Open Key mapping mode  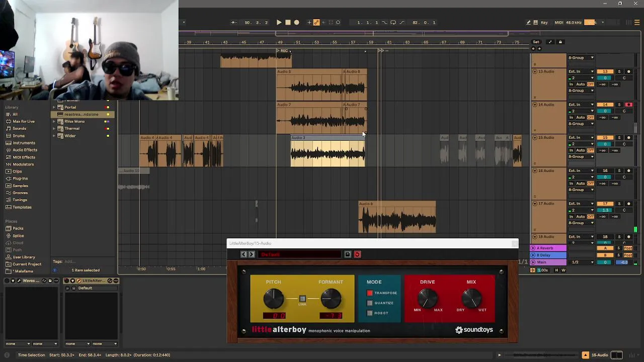[544, 22]
